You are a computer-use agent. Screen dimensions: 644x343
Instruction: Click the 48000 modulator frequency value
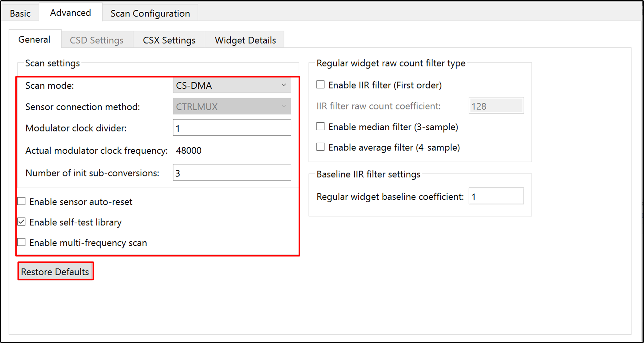(189, 151)
